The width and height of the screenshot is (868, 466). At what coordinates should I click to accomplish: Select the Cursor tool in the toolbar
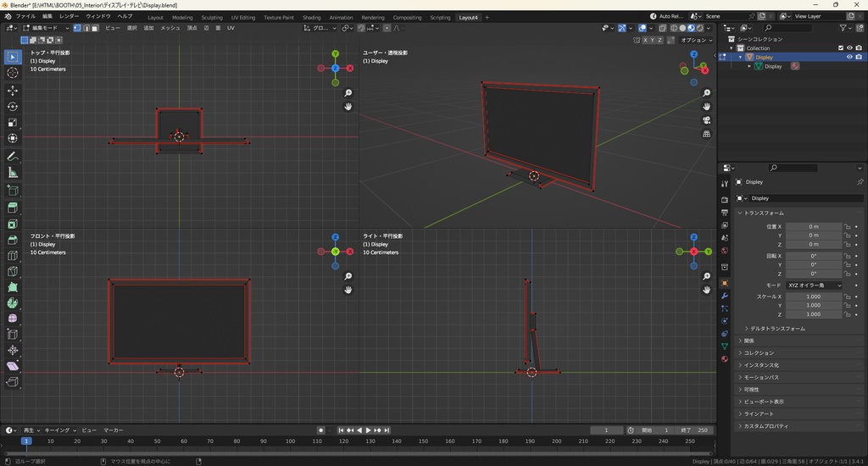coord(13,73)
